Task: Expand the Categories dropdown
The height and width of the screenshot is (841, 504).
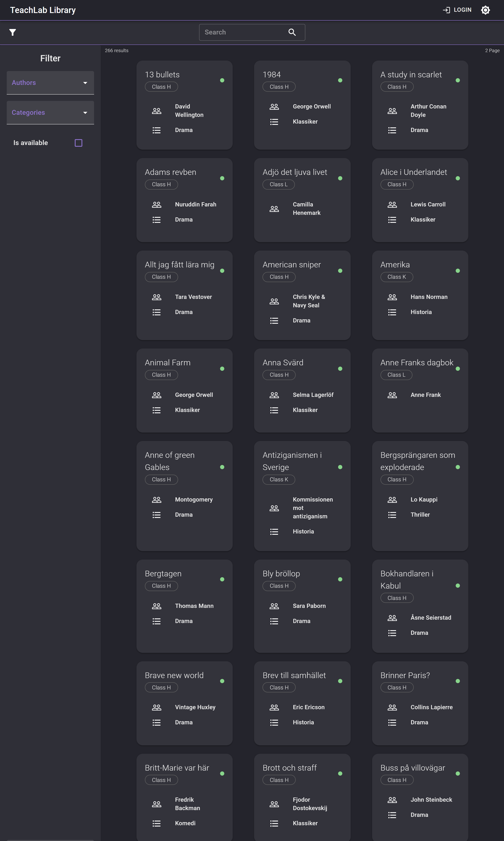Action: point(50,112)
